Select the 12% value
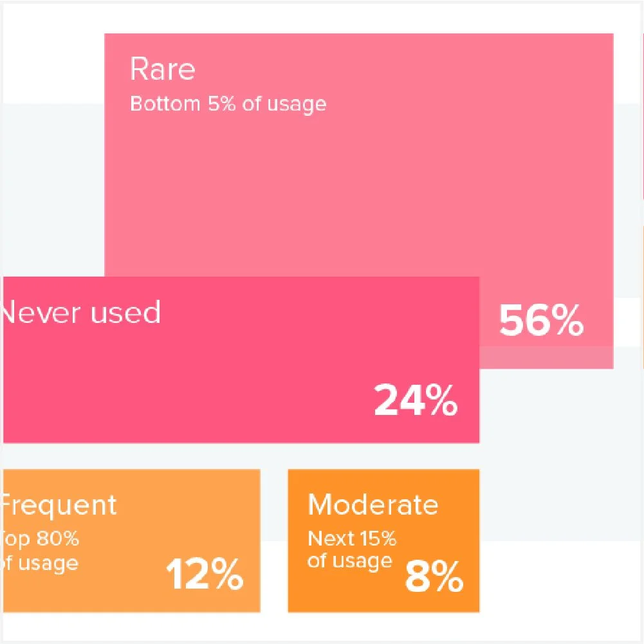 coord(205,575)
